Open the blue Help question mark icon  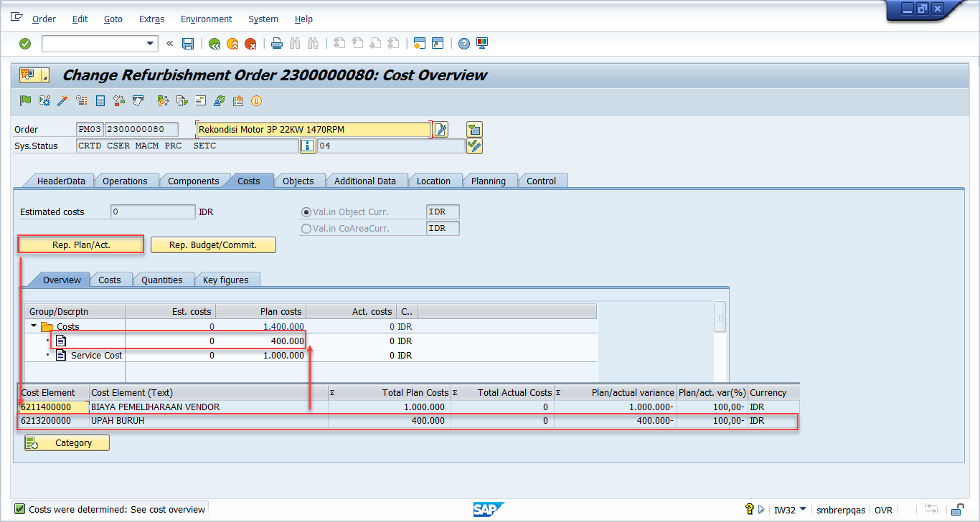coord(464,44)
